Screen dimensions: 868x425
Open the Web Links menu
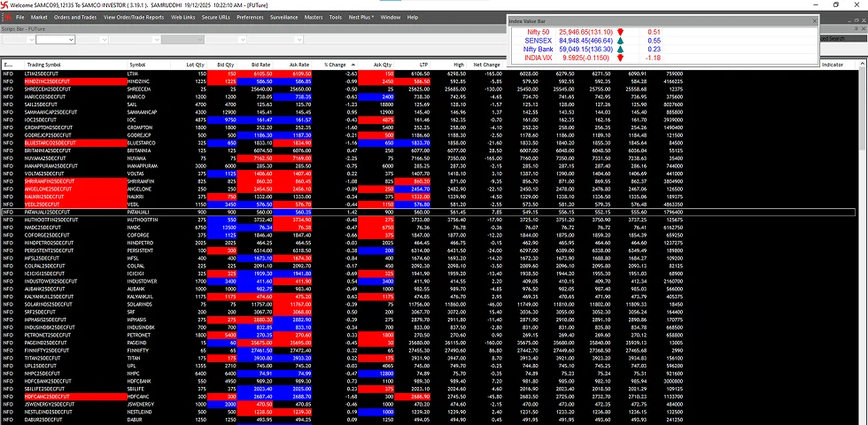pyautogui.click(x=183, y=17)
